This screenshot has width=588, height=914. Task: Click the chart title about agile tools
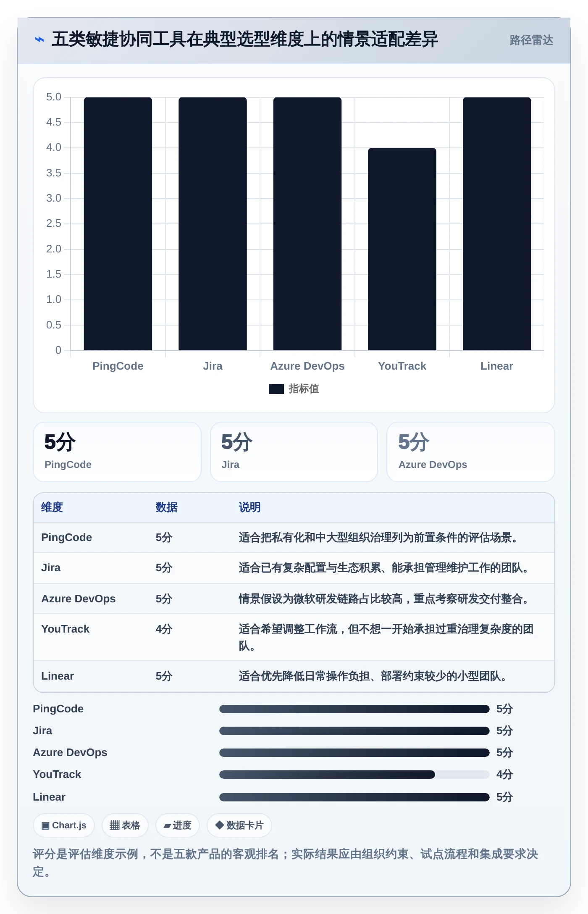245,39
